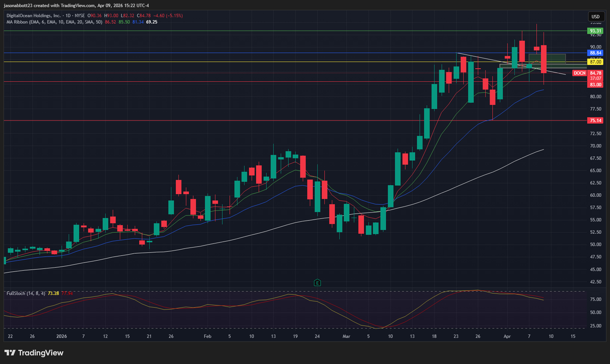
Task: Click the Apr time axis label
Action: click(507, 336)
